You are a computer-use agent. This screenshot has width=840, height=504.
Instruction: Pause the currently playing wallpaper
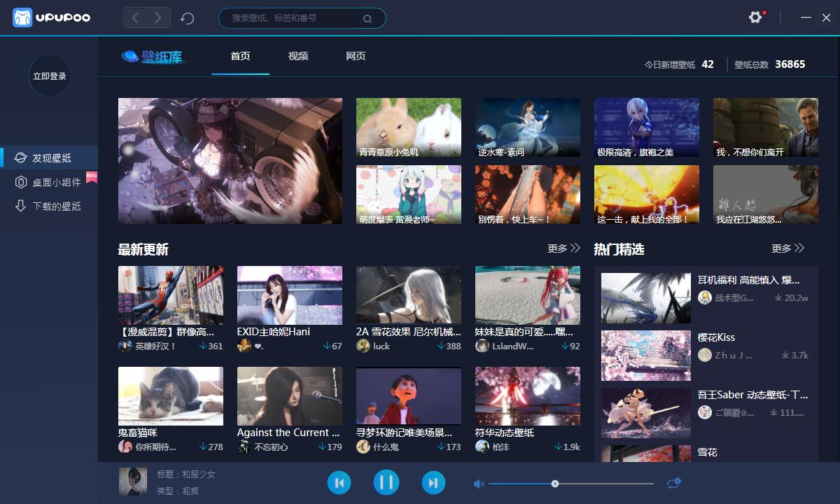[x=386, y=482]
